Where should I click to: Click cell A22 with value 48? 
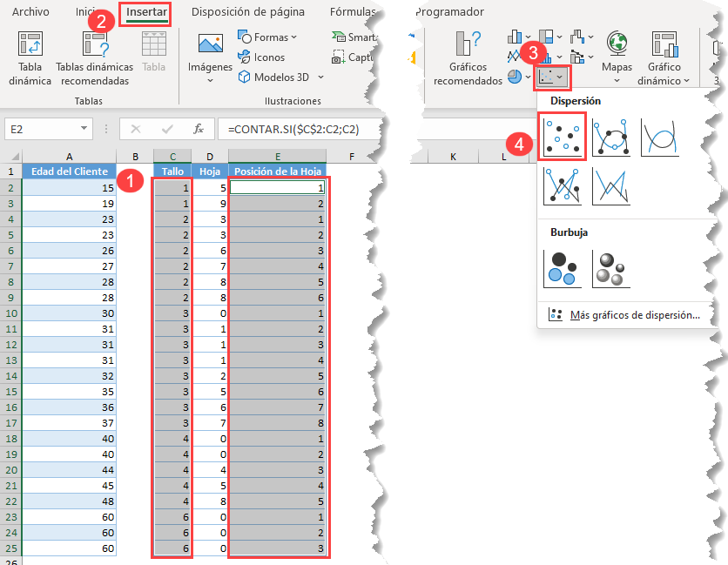69,501
